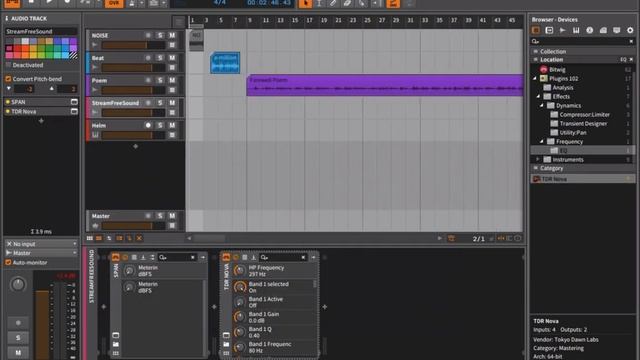Solo the NOISE track
This screenshot has height=360, width=640.
point(160,36)
